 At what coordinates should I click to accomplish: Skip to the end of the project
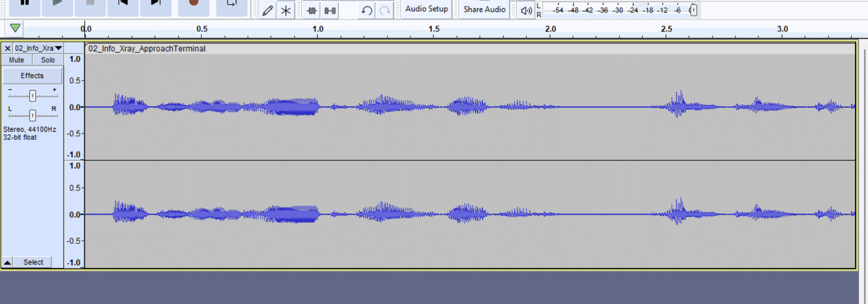point(156,4)
